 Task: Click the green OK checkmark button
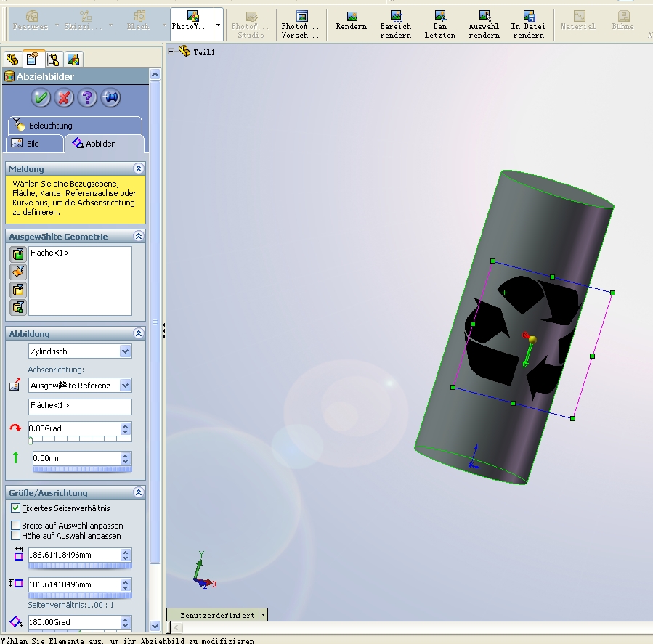point(41,98)
